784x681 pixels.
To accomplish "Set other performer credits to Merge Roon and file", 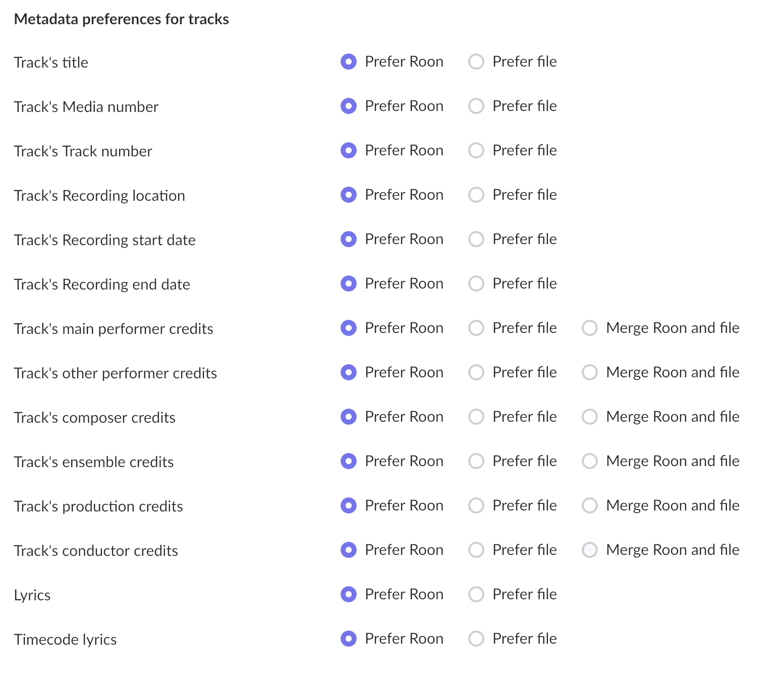I will (x=590, y=372).
